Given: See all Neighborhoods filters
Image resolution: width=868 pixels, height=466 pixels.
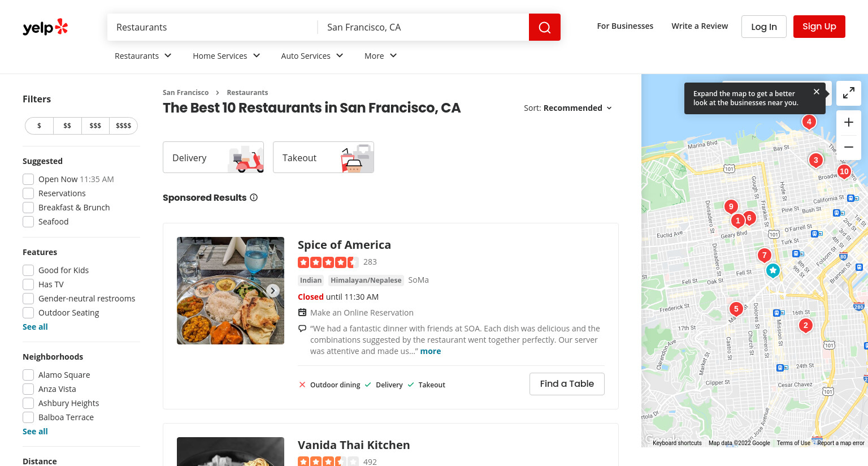Looking at the screenshot, I should coord(35,432).
